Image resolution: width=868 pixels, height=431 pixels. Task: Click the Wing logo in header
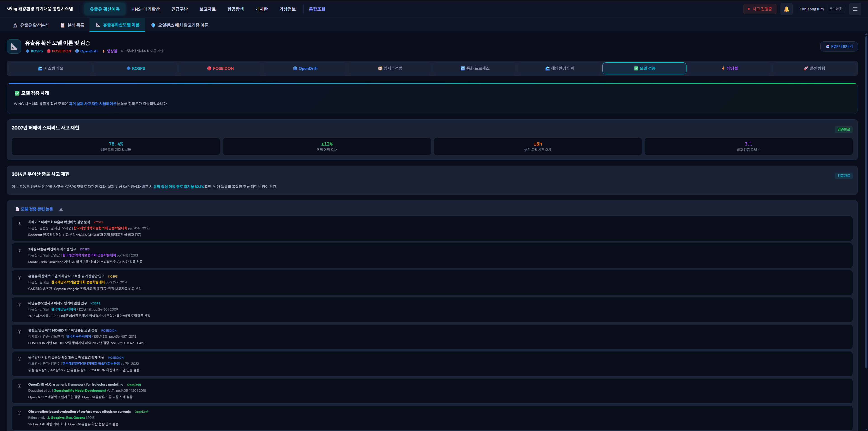tap(12, 9)
